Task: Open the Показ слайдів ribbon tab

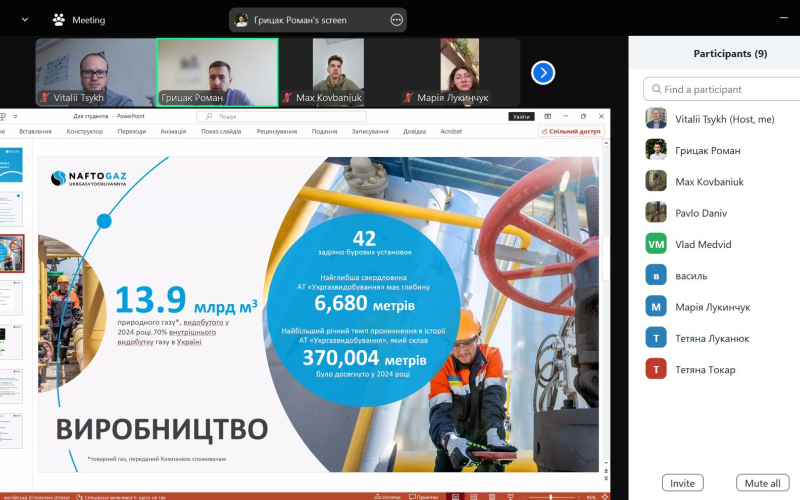Action: pos(221,132)
